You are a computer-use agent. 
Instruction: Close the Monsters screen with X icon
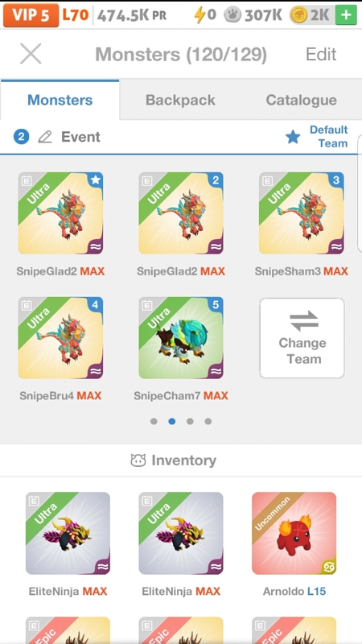[31, 54]
